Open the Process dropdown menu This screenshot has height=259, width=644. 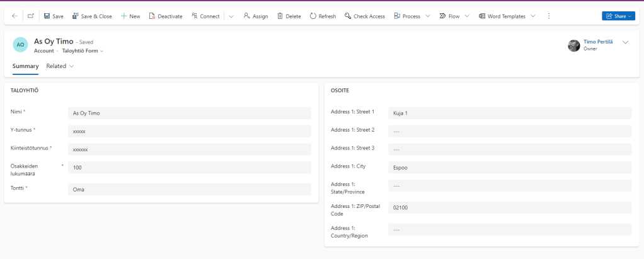click(428, 16)
